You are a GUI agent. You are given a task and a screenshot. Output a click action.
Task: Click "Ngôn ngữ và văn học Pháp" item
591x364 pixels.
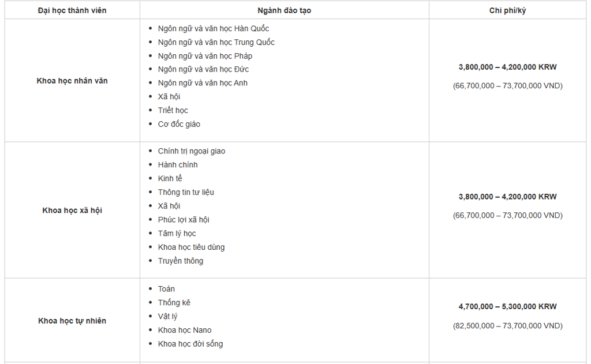[205, 56]
